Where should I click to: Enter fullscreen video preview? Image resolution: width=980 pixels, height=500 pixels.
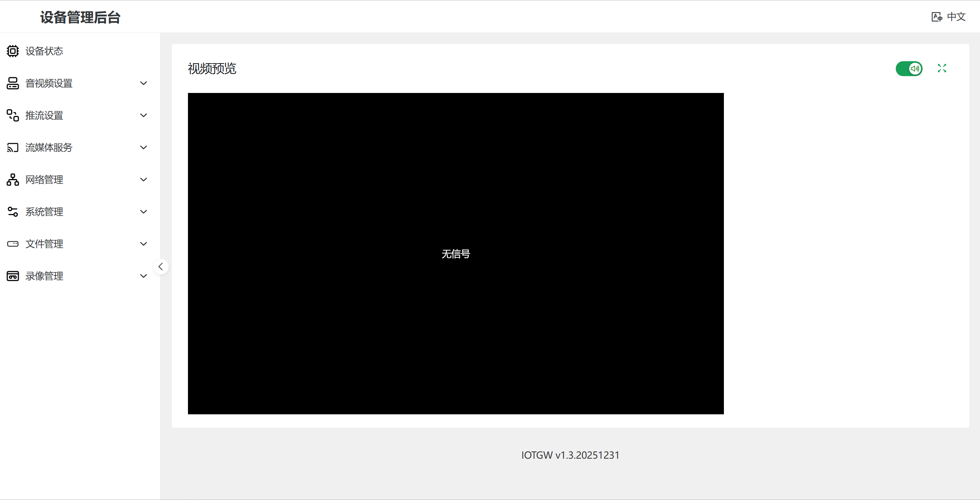(x=942, y=68)
